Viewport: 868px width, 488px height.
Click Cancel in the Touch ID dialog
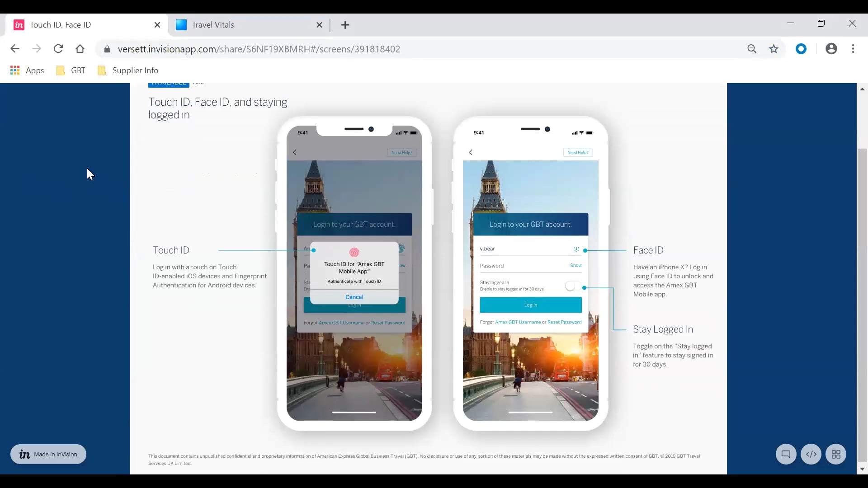click(x=354, y=297)
